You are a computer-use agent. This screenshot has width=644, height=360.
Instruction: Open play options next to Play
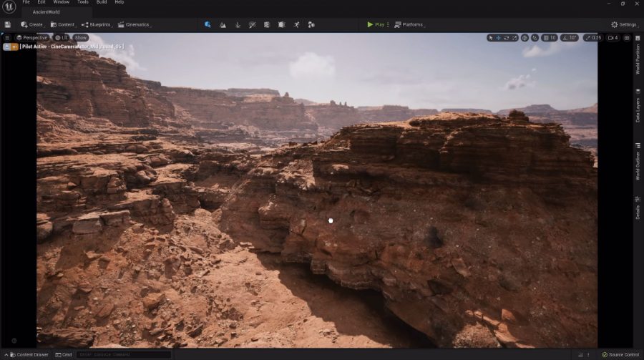pos(388,24)
